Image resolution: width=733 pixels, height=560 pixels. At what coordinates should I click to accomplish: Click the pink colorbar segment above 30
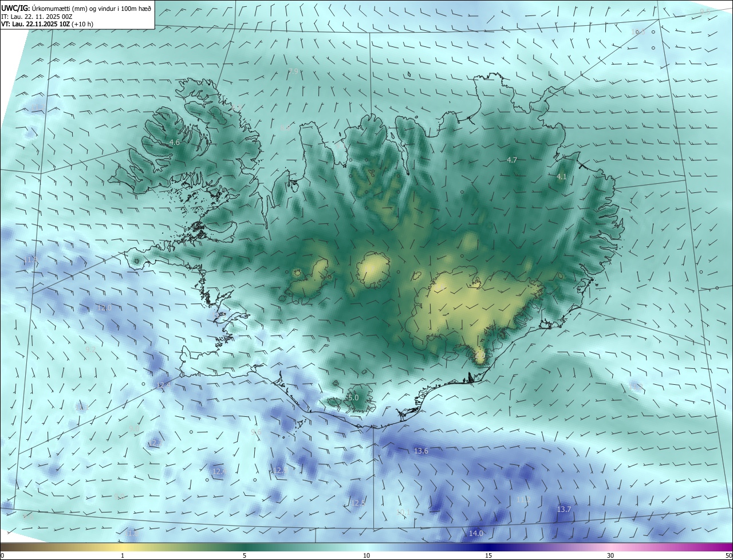click(x=610, y=547)
